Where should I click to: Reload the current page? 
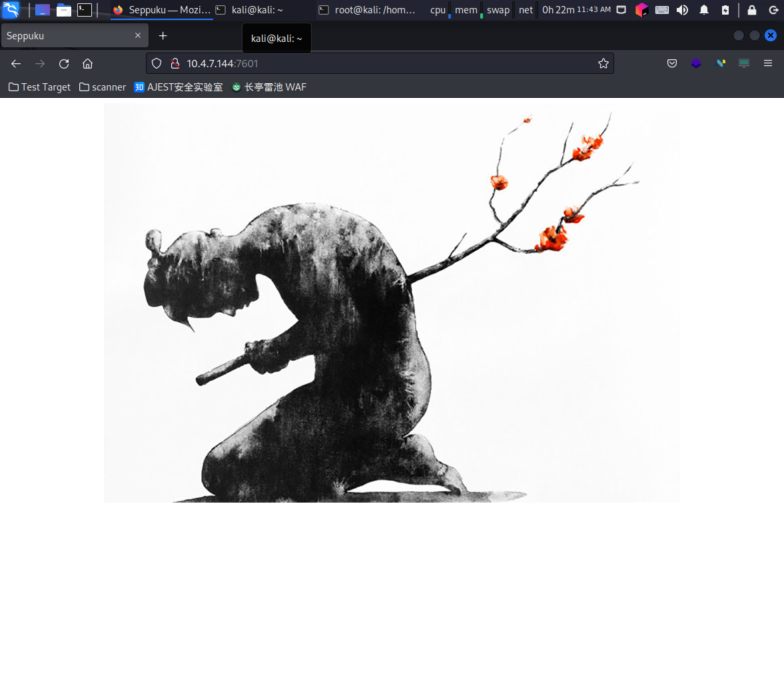click(64, 63)
